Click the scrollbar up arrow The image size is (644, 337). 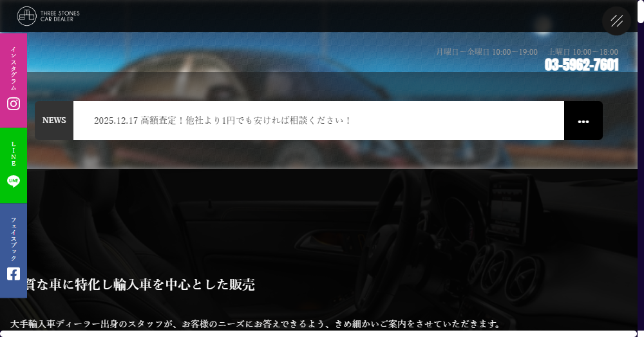click(x=640, y=4)
